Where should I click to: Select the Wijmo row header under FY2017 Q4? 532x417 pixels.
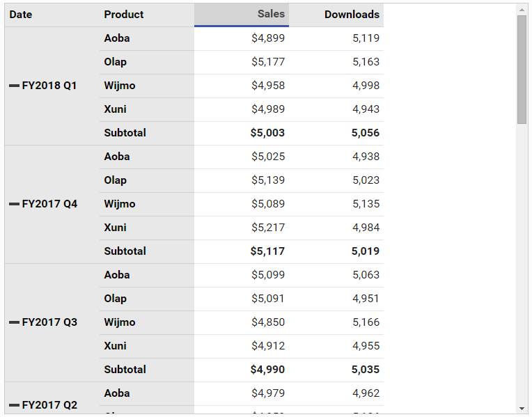click(x=146, y=204)
